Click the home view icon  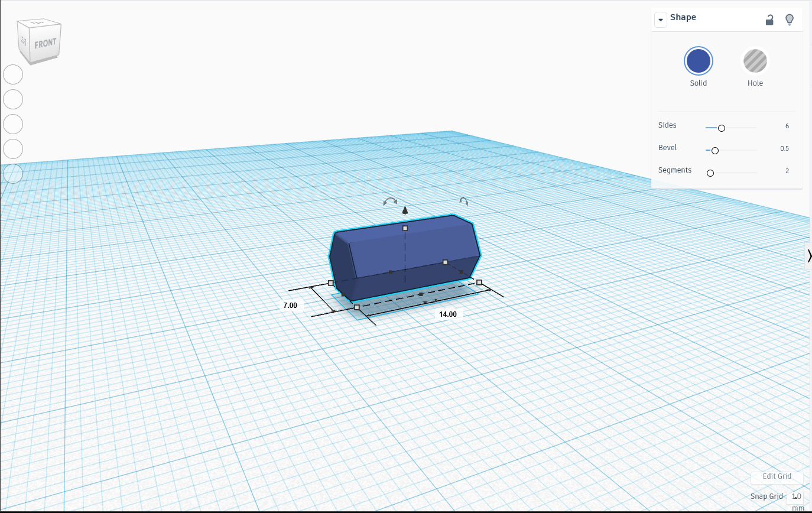[x=13, y=74]
